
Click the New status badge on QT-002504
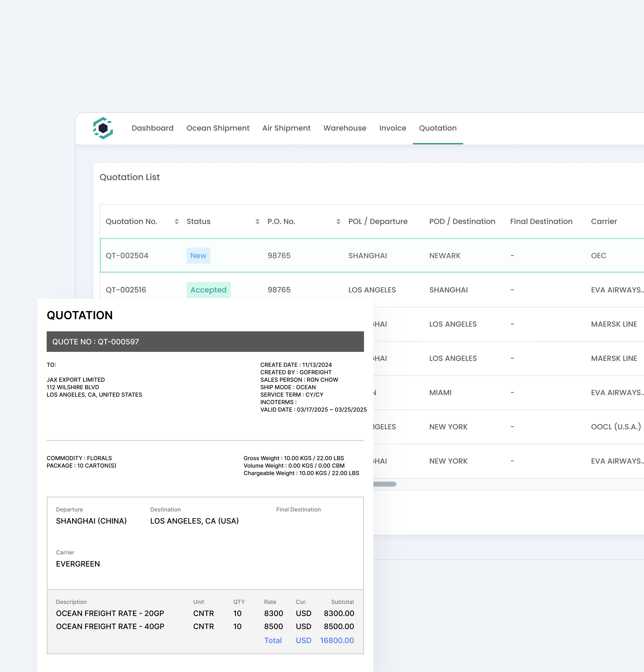pyautogui.click(x=198, y=255)
